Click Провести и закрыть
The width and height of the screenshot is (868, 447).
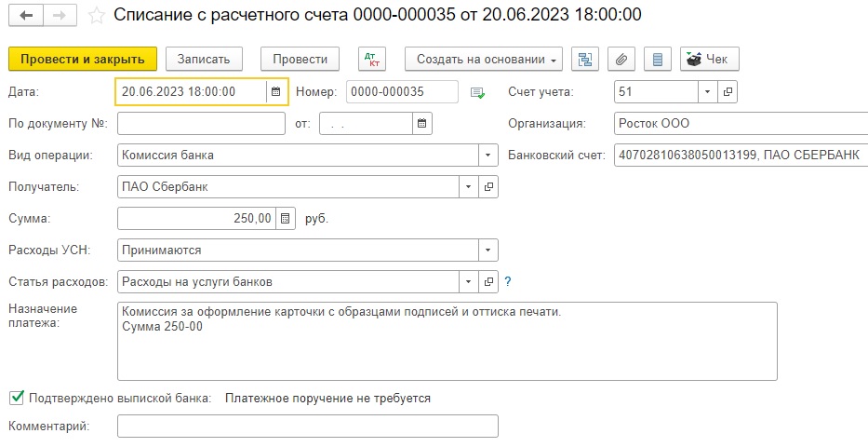pos(83,60)
